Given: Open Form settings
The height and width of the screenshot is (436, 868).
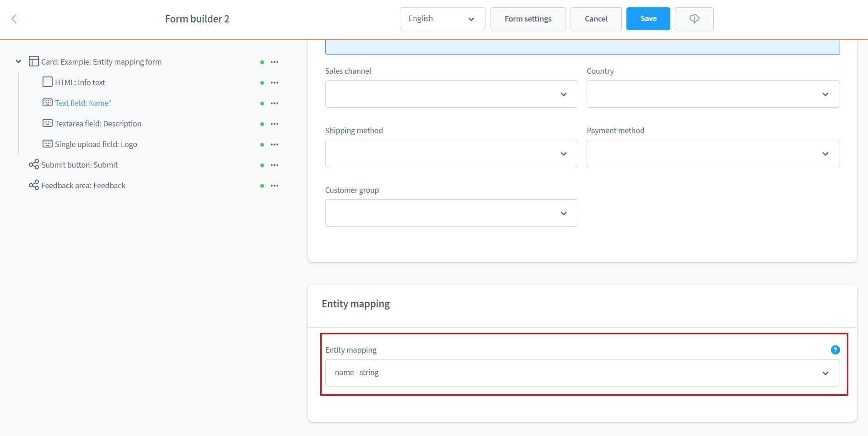Looking at the screenshot, I should click(528, 19).
